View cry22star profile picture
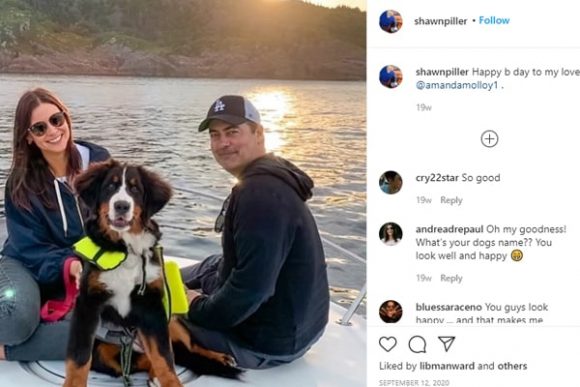This screenshot has width=580, height=387. coord(391,182)
